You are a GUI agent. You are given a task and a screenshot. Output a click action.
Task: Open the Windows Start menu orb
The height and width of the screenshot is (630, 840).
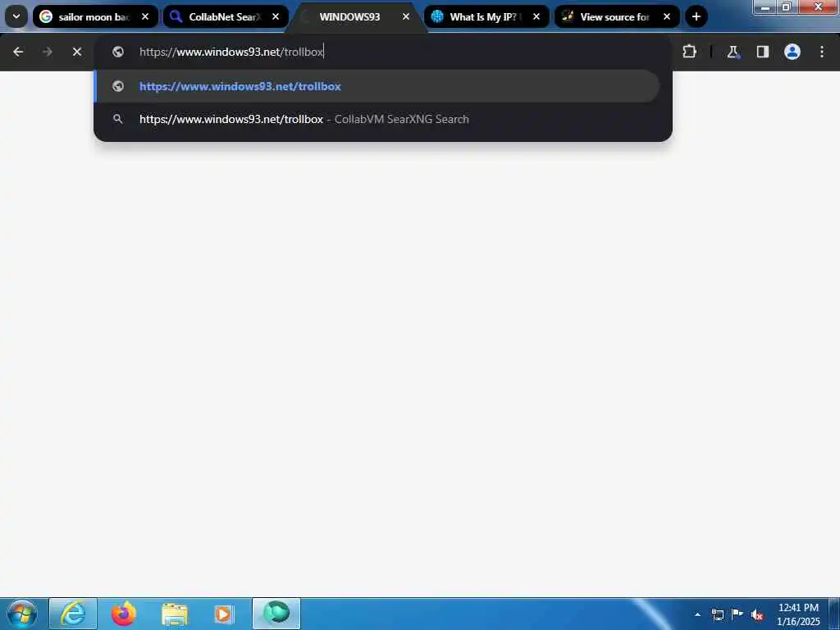tap(22, 614)
